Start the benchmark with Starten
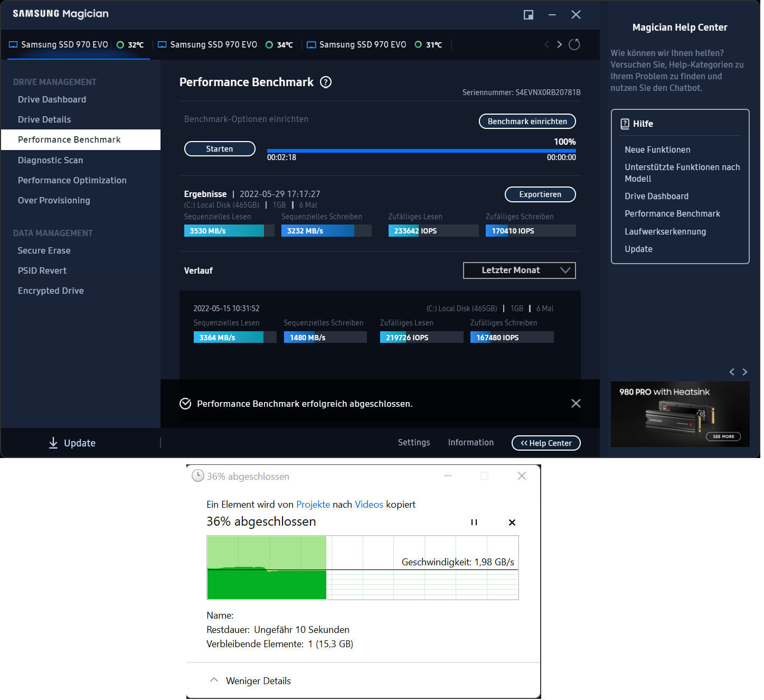Screen dimensions: 764x700 (220, 149)
